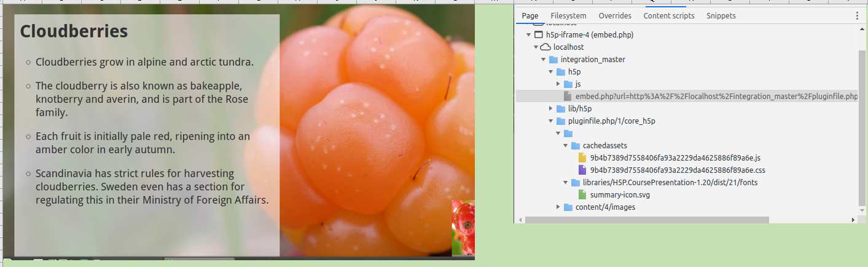The height and width of the screenshot is (267, 868).
Task: Click the cloud icon next to localhost
Action: pos(545,47)
